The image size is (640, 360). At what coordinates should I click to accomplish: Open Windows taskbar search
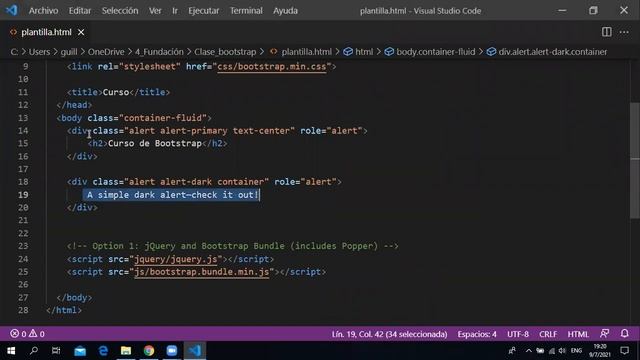pos(34,351)
